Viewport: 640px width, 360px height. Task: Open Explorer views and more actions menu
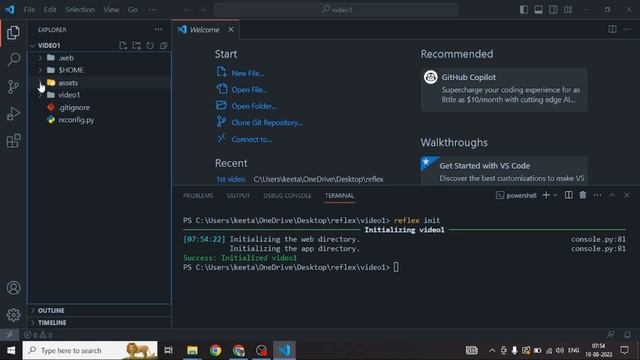point(158,29)
